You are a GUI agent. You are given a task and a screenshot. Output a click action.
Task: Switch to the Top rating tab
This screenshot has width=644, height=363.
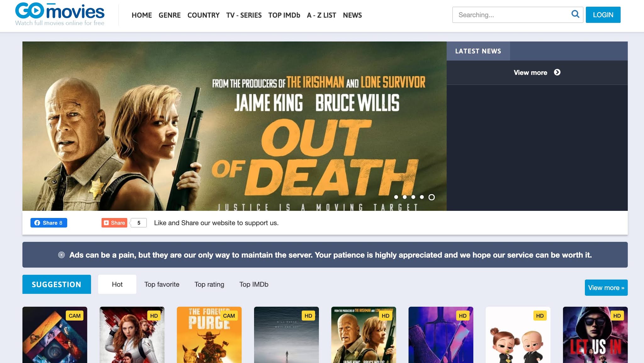209,284
